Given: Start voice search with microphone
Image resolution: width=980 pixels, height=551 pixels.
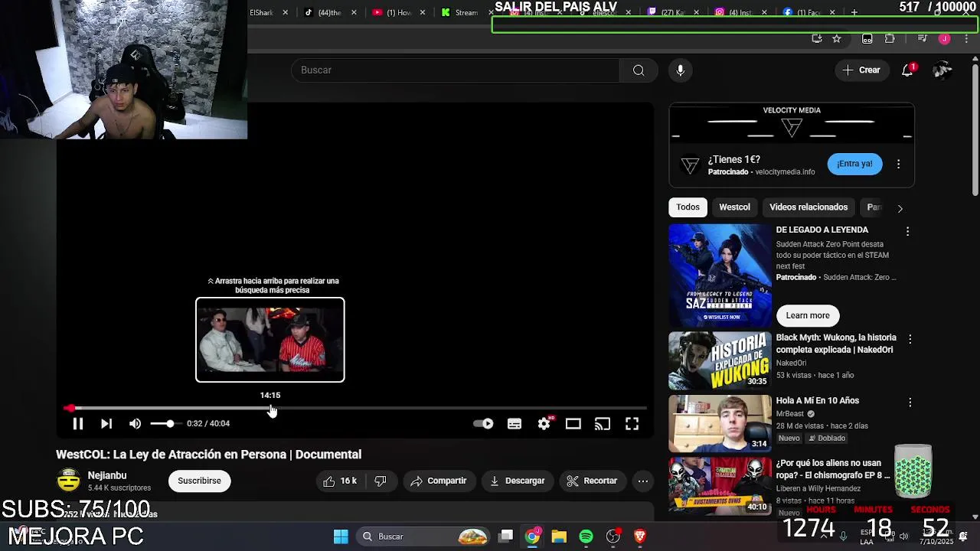Looking at the screenshot, I should click(680, 70).
